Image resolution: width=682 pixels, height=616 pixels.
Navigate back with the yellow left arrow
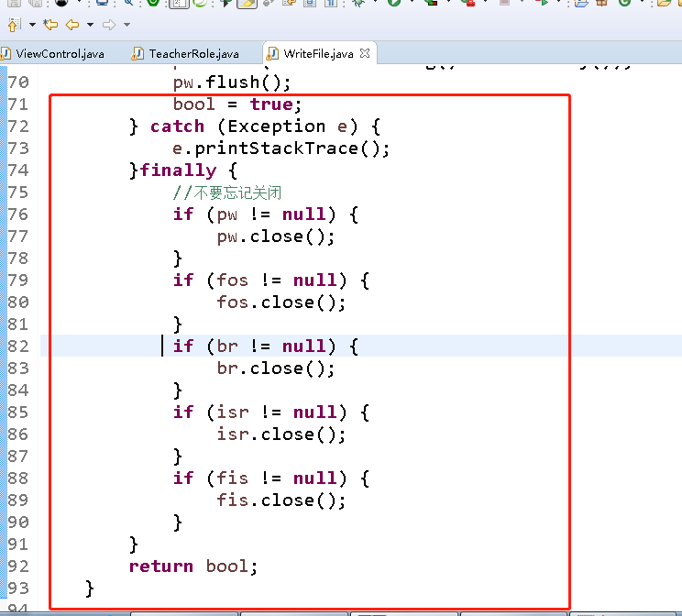pos(72,25)
